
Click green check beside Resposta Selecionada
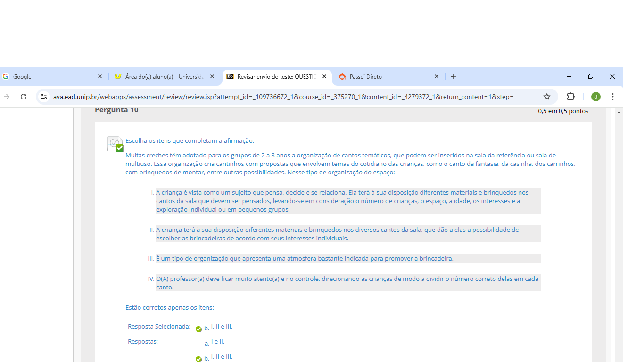click(198, 329)
